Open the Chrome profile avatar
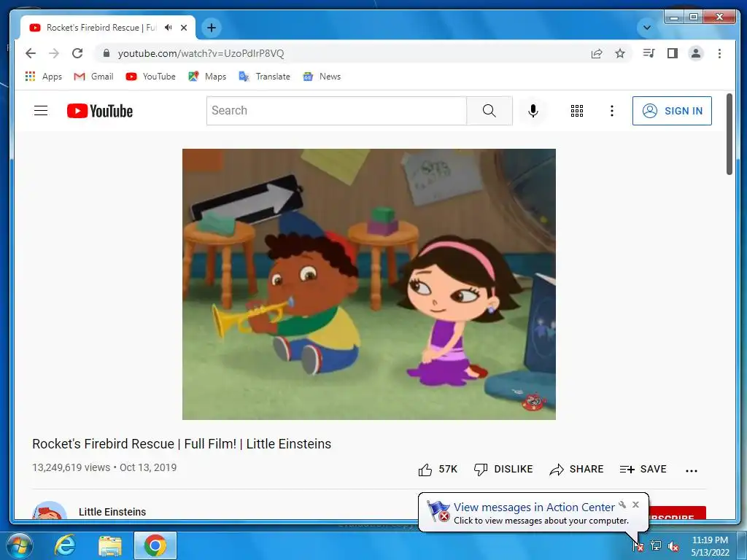The width and height of the screenshot is (747, 560). 696,53
